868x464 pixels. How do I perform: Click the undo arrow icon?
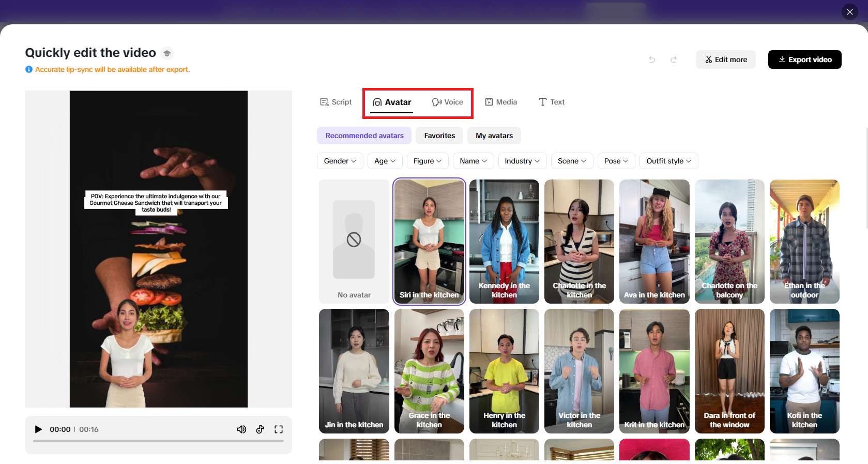coord(652,59)
